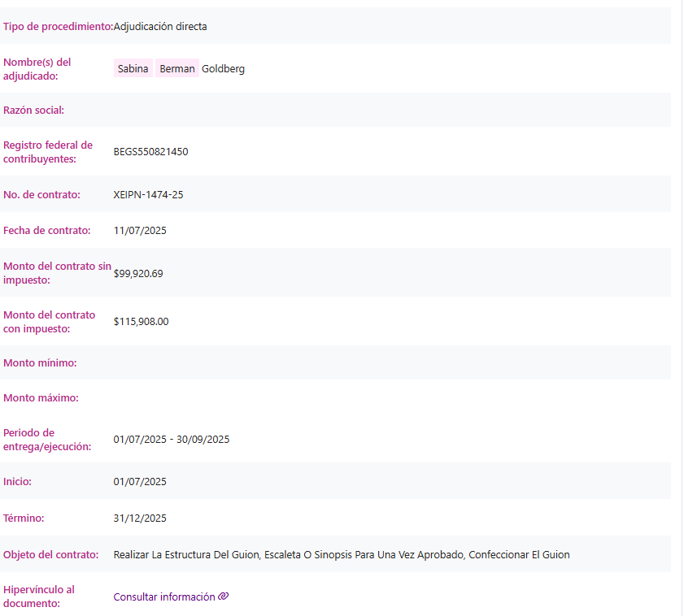Click the Inicio label

coord(17,481)
